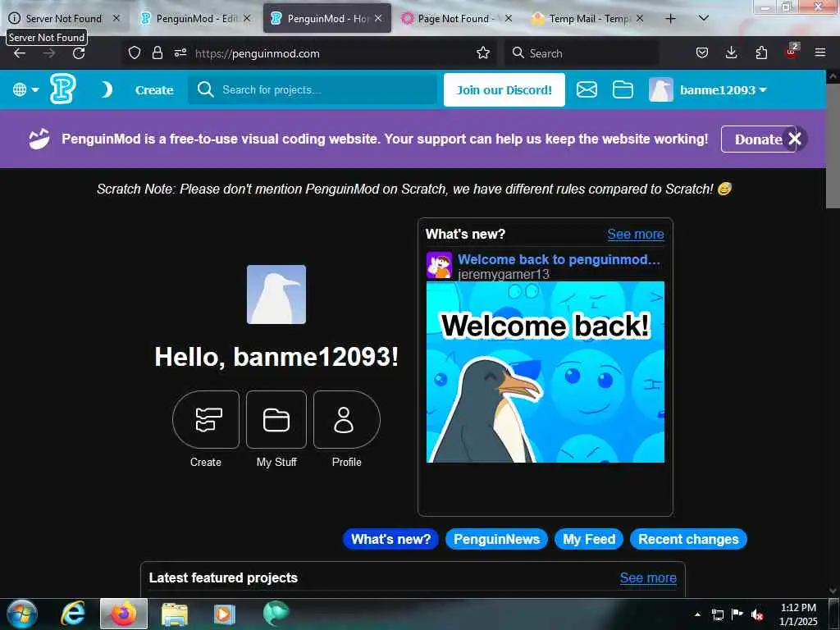
Task: Expand the banme12093 account menu
Action: (x=723, y=90)
